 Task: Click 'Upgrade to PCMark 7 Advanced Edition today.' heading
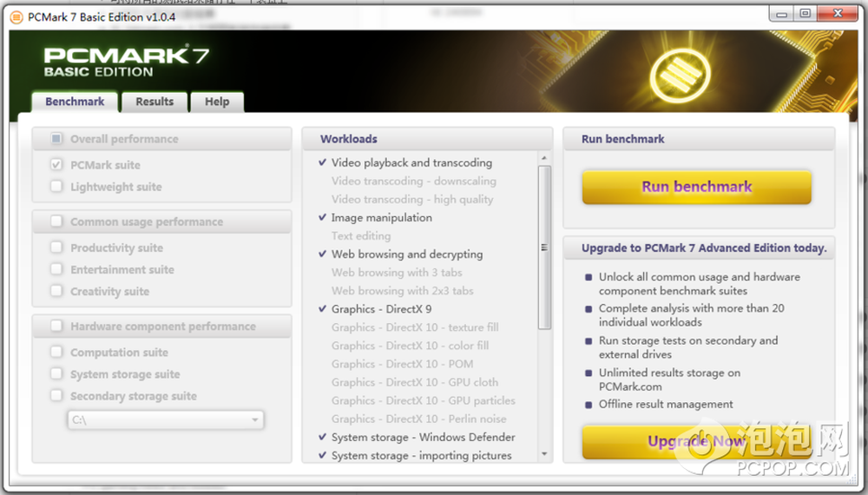704,248
